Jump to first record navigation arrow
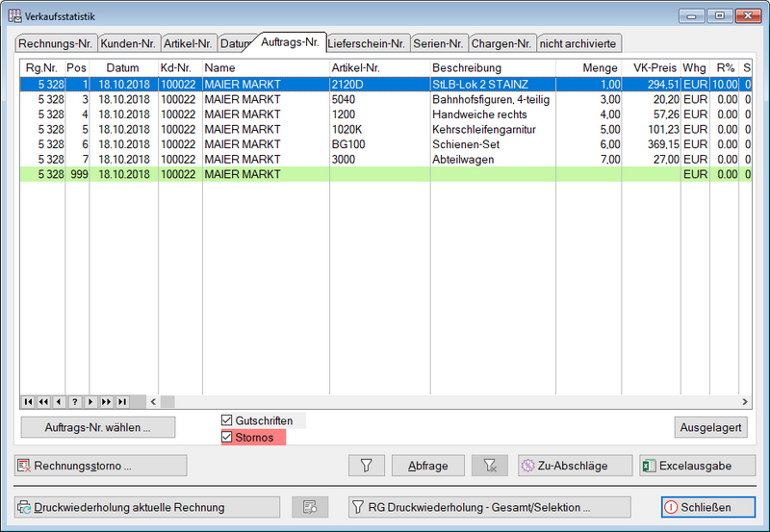This screenshot has height=532, width=770. 28,401
